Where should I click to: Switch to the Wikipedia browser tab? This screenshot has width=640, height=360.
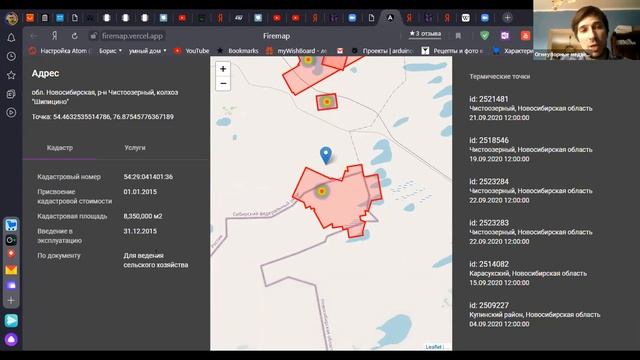click(466, 18)
